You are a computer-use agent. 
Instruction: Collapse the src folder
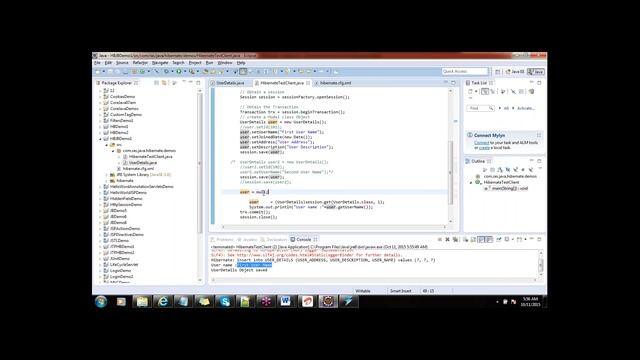point(107,145)
